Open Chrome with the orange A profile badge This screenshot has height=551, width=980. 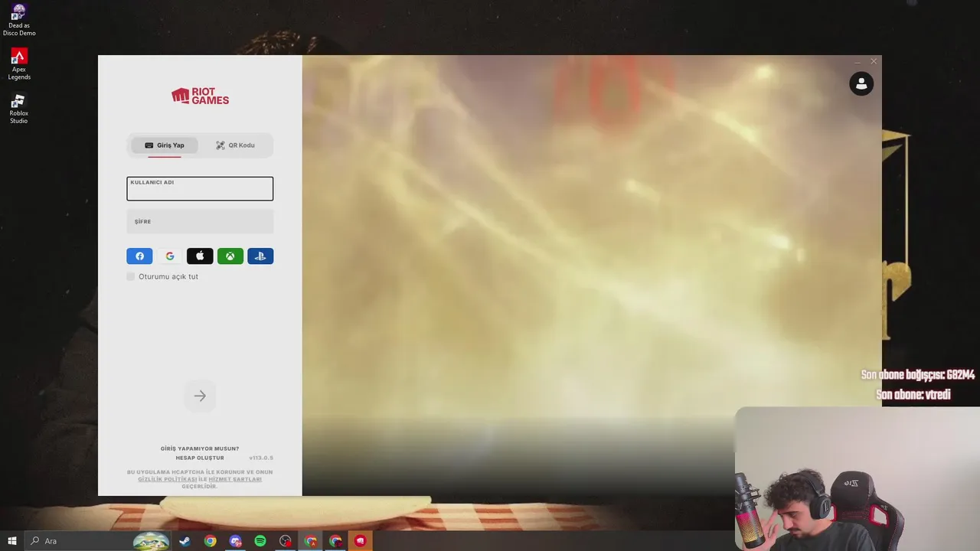pos(310,541)
